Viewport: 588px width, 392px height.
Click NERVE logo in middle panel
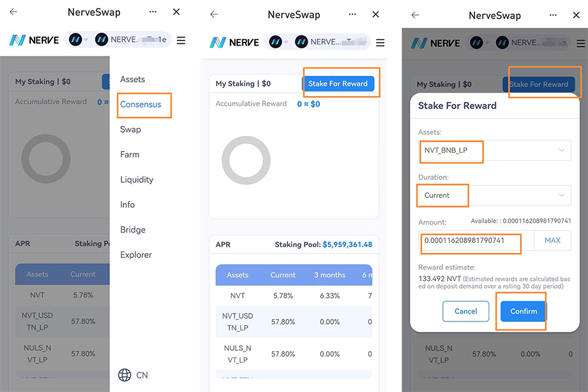(235, 42)
